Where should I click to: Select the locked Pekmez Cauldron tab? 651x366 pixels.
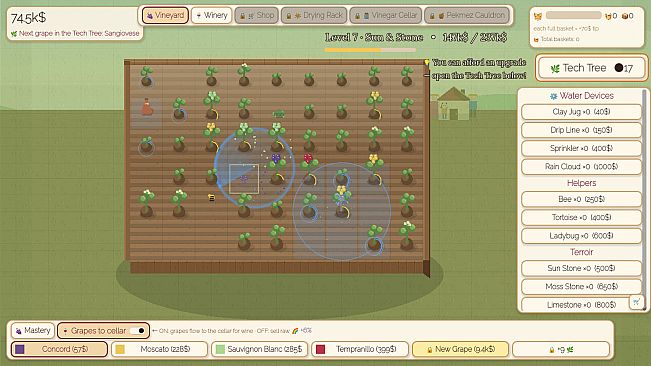pos(468,15)
